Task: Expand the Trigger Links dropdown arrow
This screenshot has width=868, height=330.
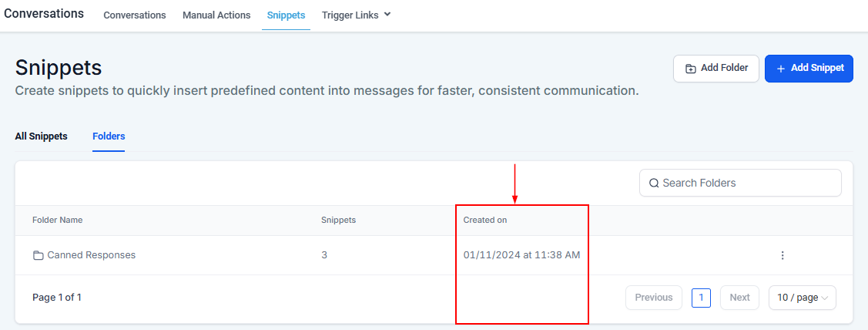Action: [387, 14]
